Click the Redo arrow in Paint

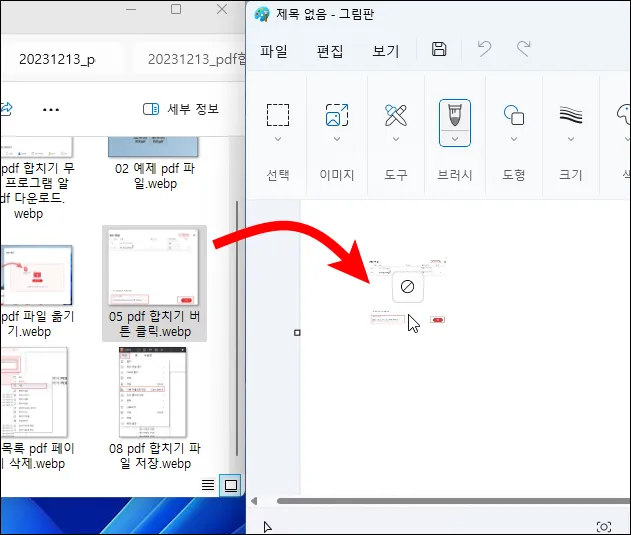pos(524,49)
